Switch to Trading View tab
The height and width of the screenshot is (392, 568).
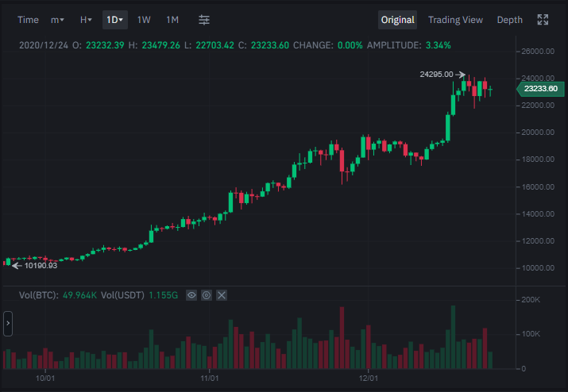tap(455, 20)
